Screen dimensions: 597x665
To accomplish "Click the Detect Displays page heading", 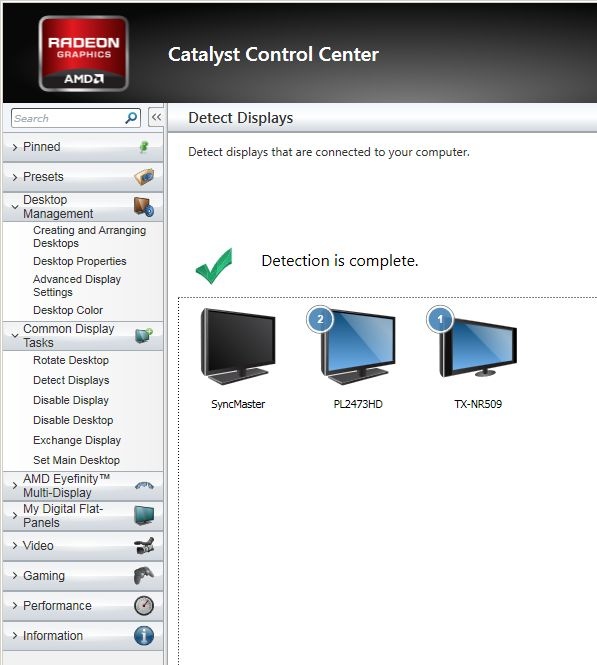I will (x=240, y=118).
